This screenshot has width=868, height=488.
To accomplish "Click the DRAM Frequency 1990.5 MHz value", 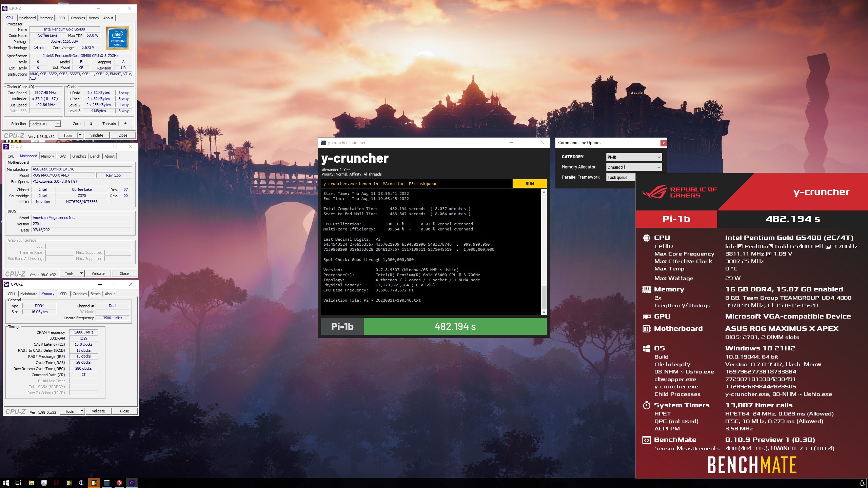I will coord(83,332).
